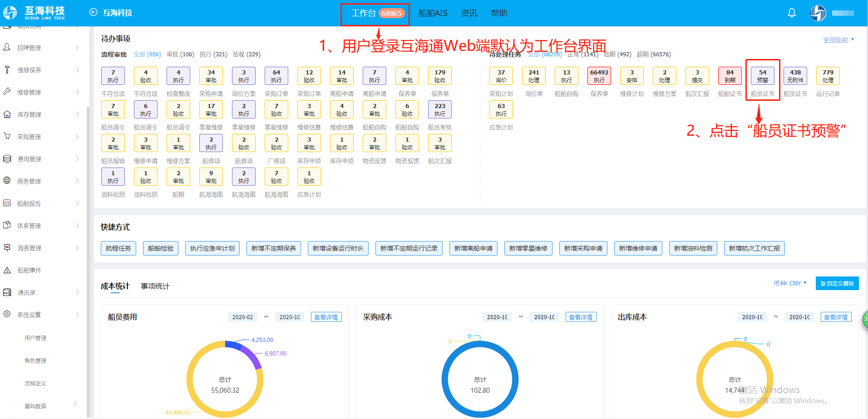This screenshot has width=868, height=419.
Task: Click the Ocean Link Tech logo
Action: [x=34, y=13]
